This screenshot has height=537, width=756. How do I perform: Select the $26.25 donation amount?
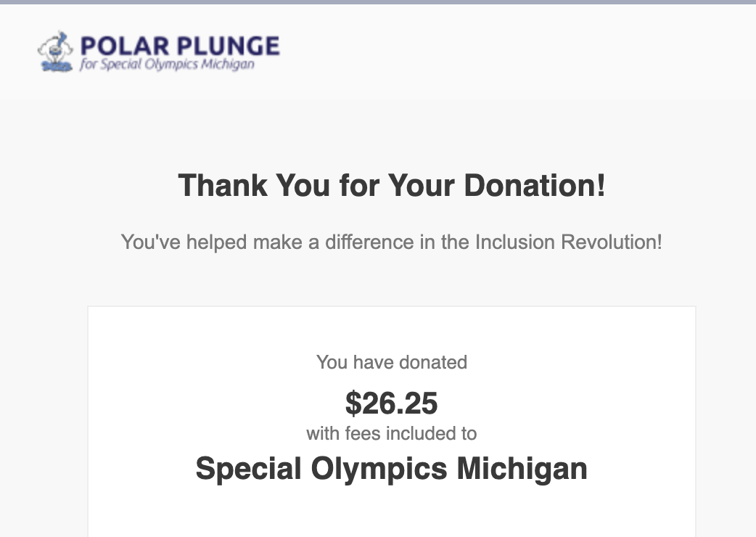pos(391,403)
